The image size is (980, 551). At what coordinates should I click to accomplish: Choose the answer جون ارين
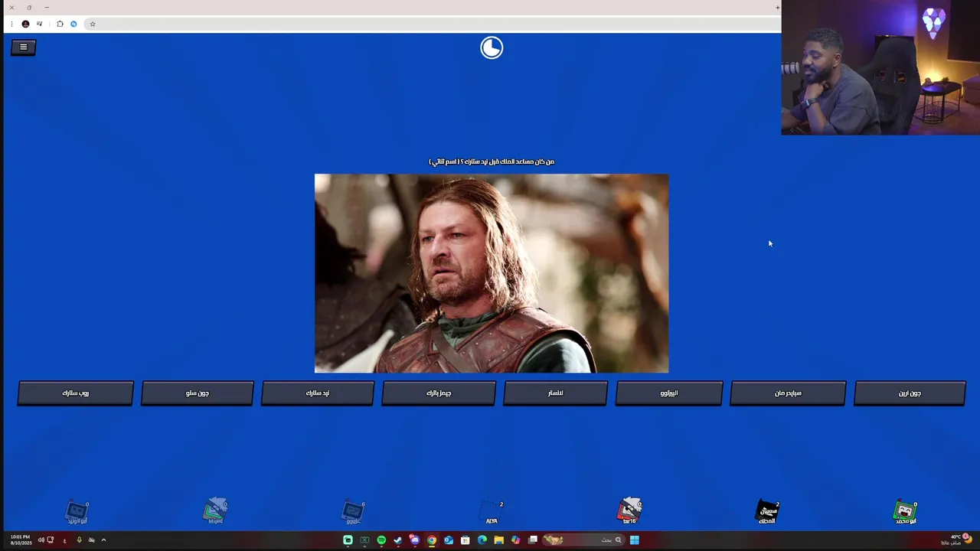[910, 393]
